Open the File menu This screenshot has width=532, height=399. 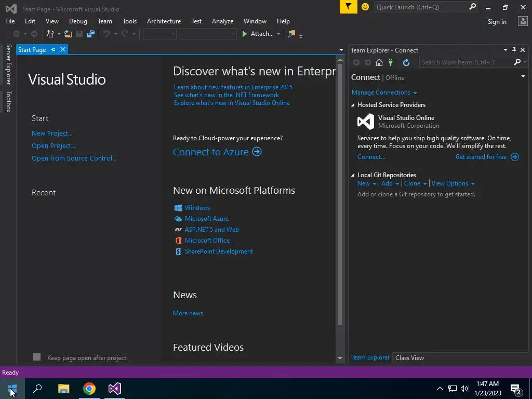10,21
